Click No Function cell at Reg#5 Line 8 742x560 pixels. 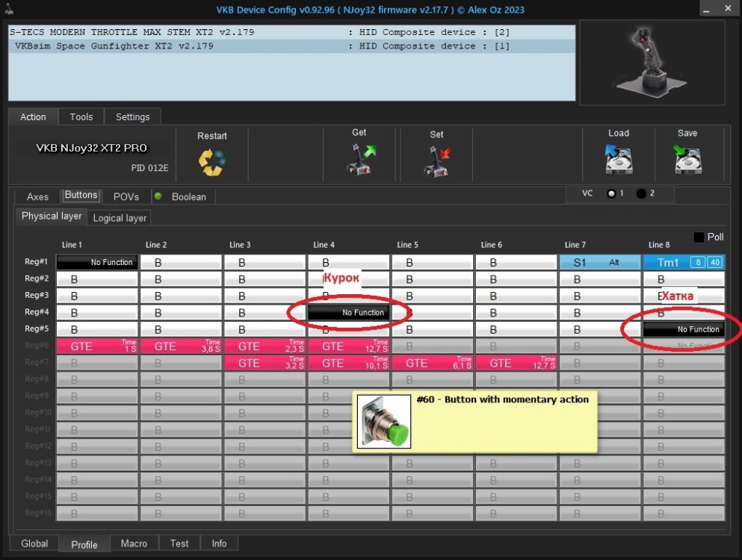pyautogui.click(x=684, y=329)
